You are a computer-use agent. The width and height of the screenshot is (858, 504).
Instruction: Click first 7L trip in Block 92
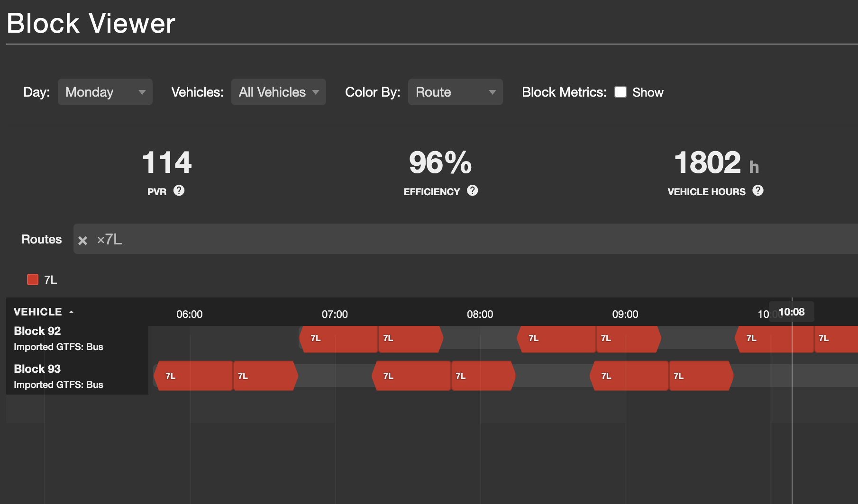[x=338, y=339]
